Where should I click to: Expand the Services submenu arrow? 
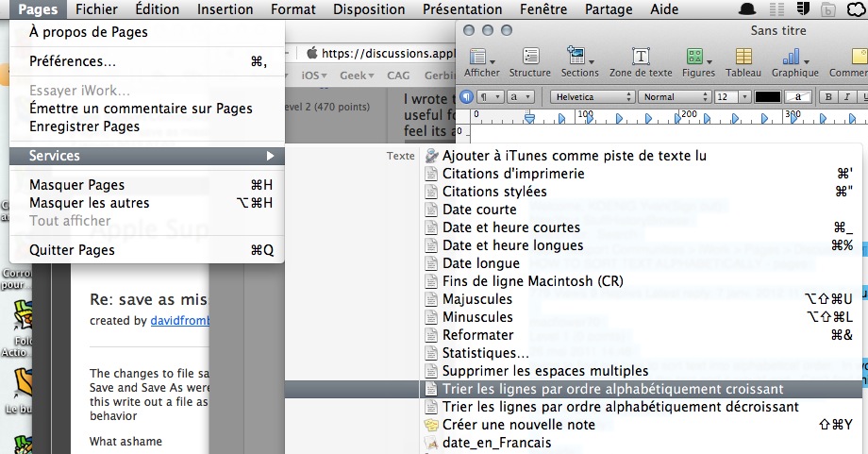click(x=270, y=156)
